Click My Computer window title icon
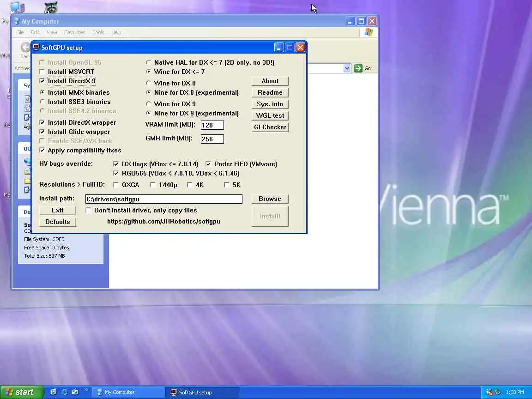Viewport: 532px width, 399px height. pyautogui.click(x=17, y=21)
